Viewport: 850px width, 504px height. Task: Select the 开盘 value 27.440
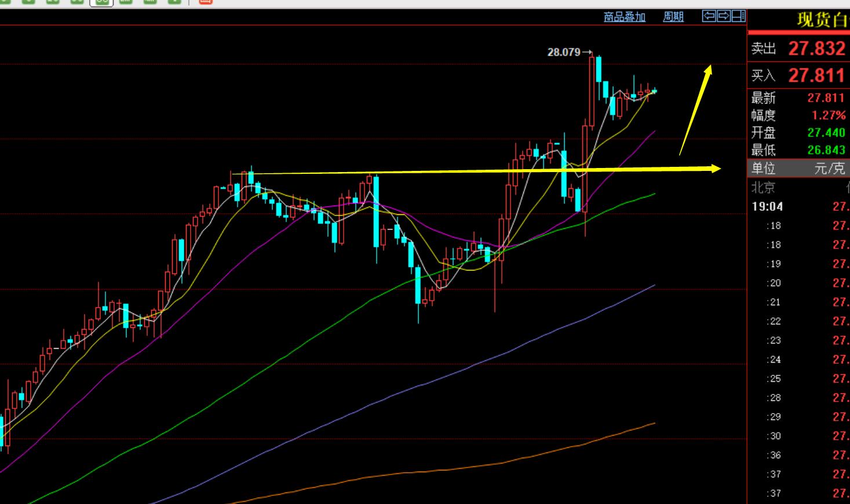826,133
